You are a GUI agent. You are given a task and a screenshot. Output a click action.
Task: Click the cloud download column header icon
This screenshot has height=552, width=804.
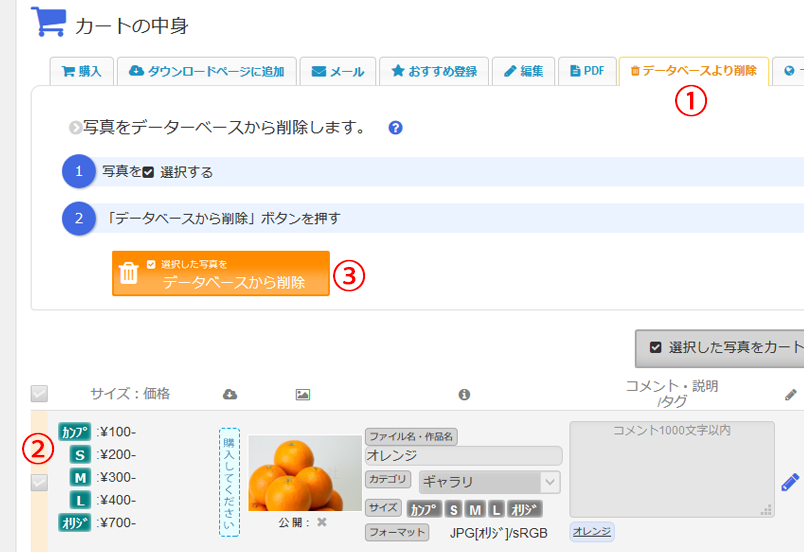coord(229,395)
